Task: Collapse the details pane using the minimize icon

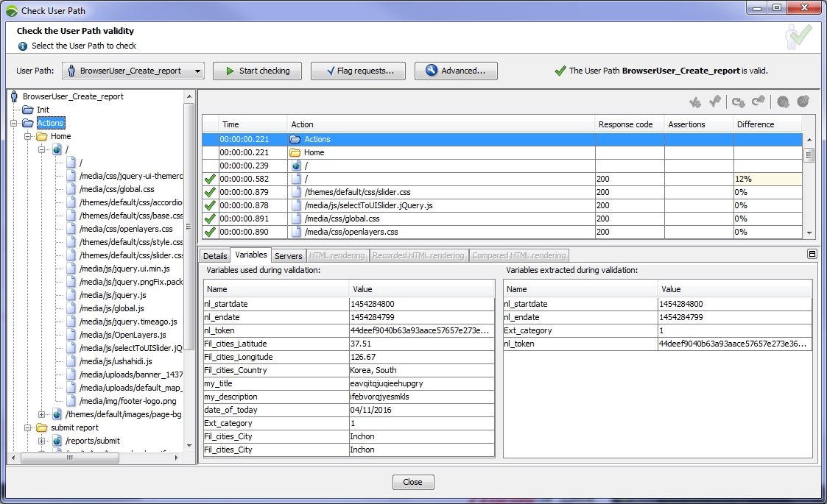Action: click(811, 254)
